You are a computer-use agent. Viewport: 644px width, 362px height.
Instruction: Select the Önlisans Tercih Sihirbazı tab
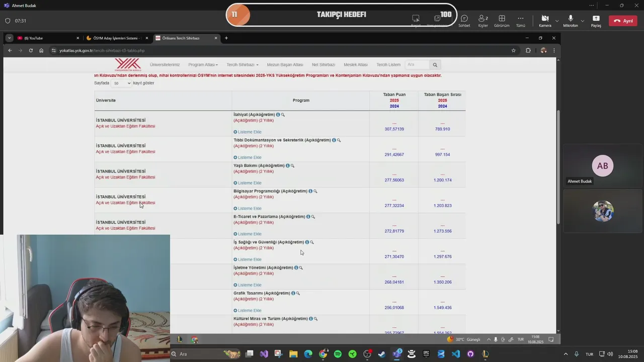point(186,38)
